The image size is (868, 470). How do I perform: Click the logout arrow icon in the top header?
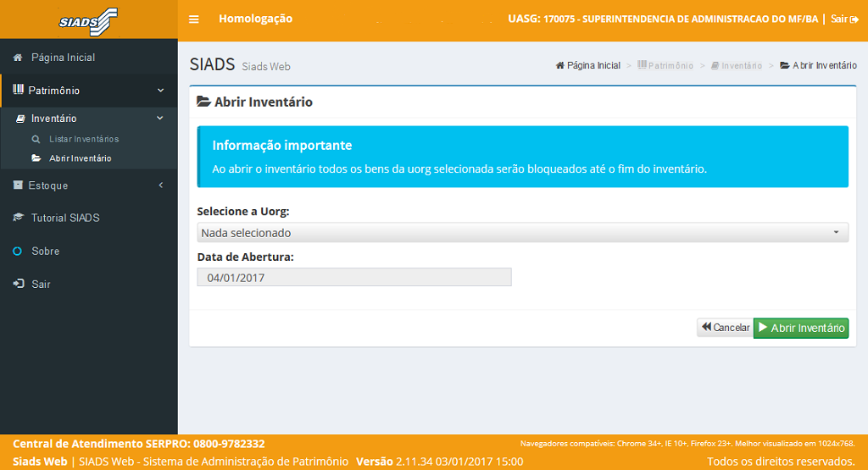854,19
